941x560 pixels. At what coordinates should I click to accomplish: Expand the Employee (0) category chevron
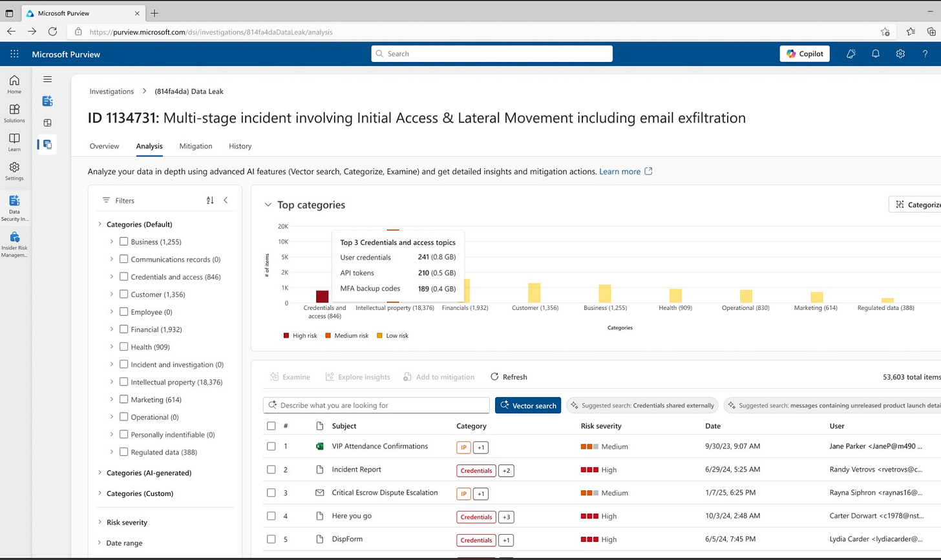112,312
